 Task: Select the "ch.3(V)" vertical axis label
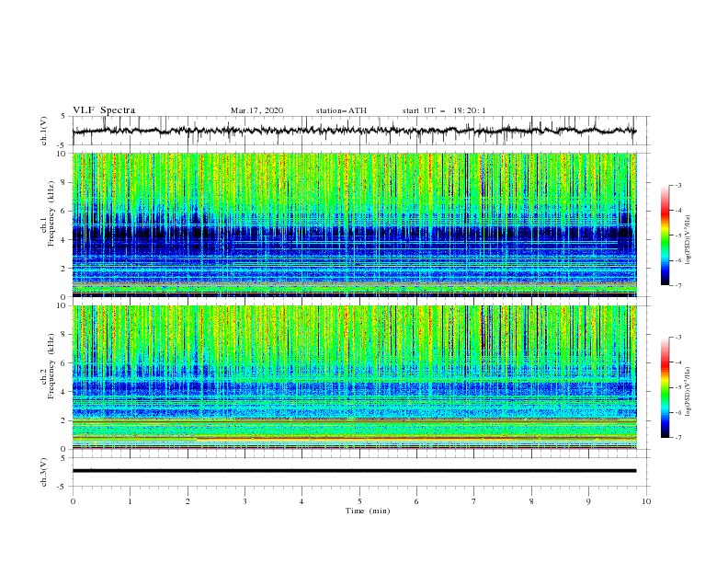[44, 472]
